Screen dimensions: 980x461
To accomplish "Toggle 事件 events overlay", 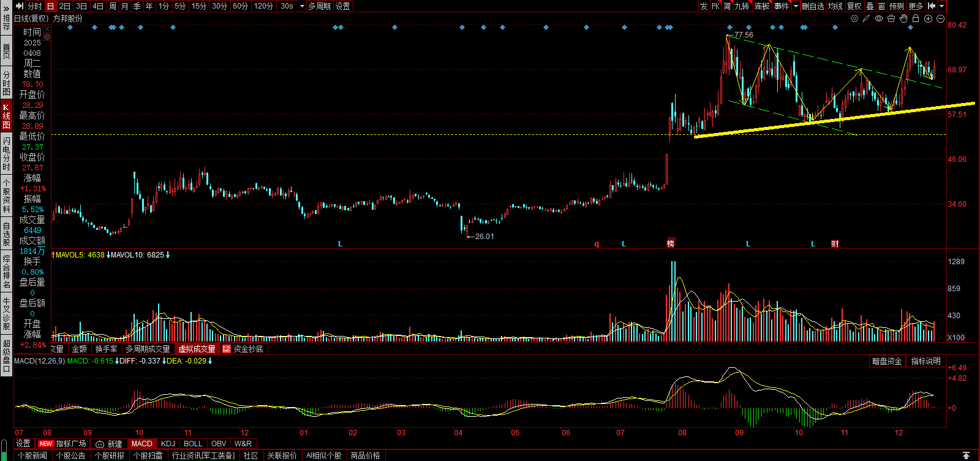I will point(782,6).
